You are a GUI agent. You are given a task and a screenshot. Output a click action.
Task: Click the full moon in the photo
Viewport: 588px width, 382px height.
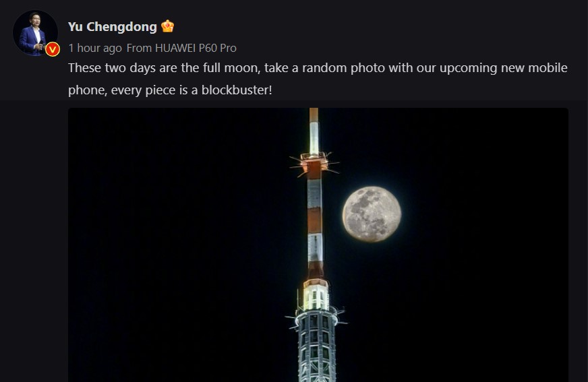[372, 214]
